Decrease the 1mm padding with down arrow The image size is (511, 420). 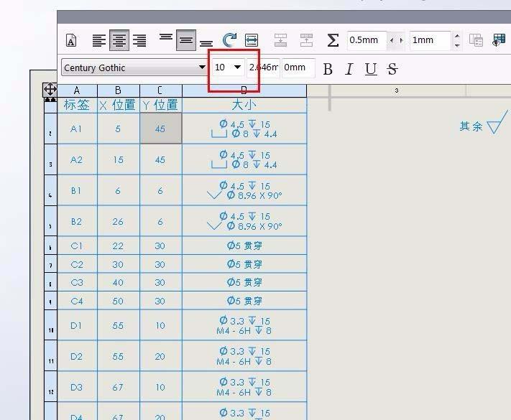click(457, 45)
